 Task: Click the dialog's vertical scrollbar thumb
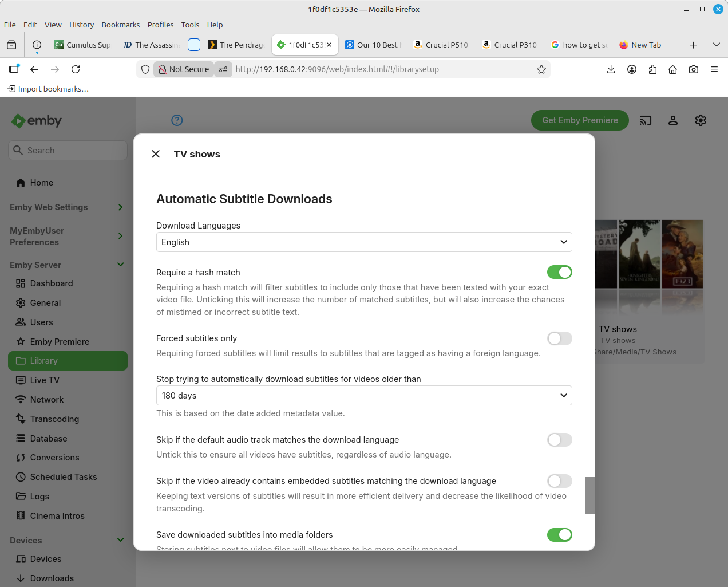(589, 495)
